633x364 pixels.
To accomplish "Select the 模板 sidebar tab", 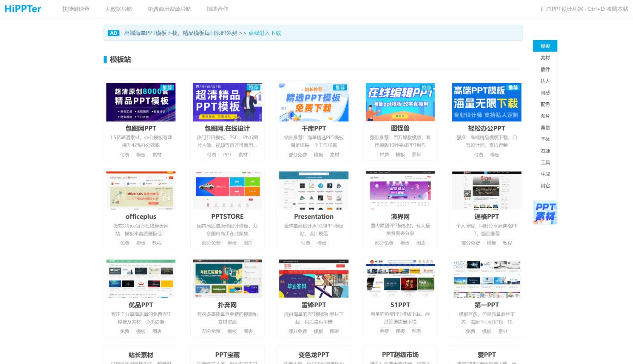I will pyautogui.click(x=545, y=46).
